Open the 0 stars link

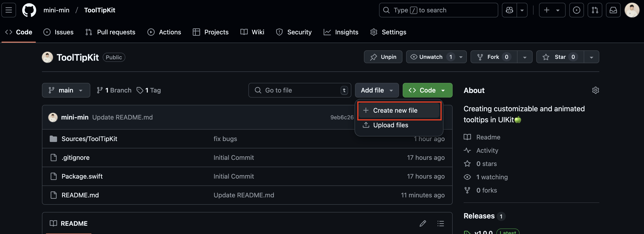coord(480,163)
